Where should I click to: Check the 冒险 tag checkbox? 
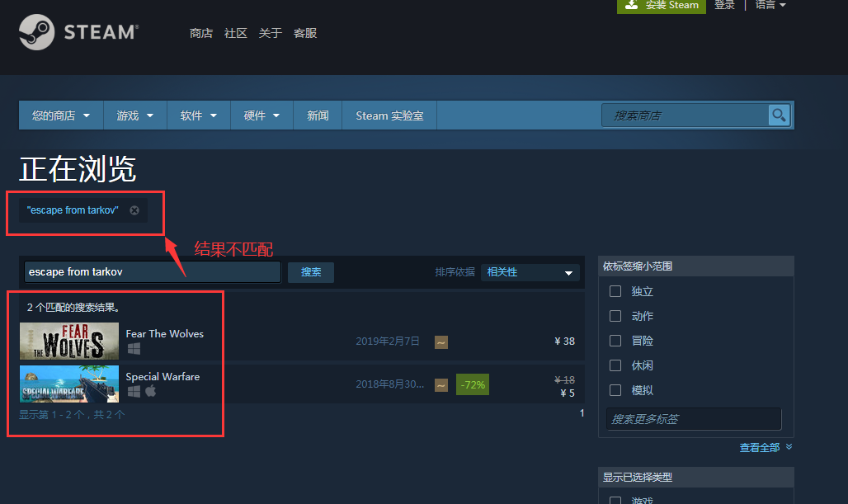[x=615, y=341]
